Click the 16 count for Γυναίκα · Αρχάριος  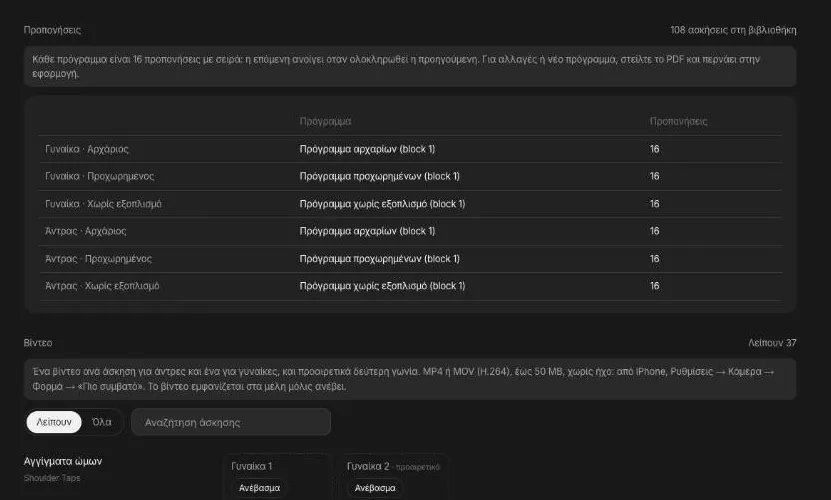tap(655, 149)
